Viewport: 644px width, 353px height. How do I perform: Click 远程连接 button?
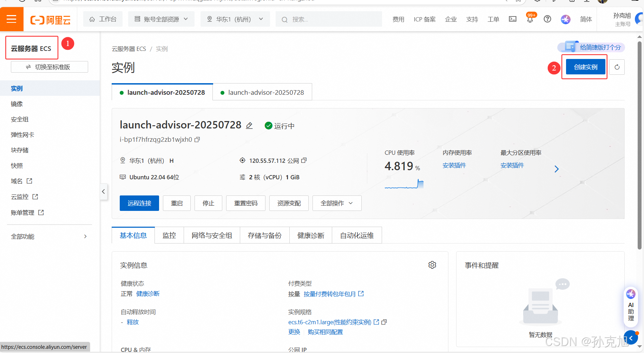click(139, 203)
